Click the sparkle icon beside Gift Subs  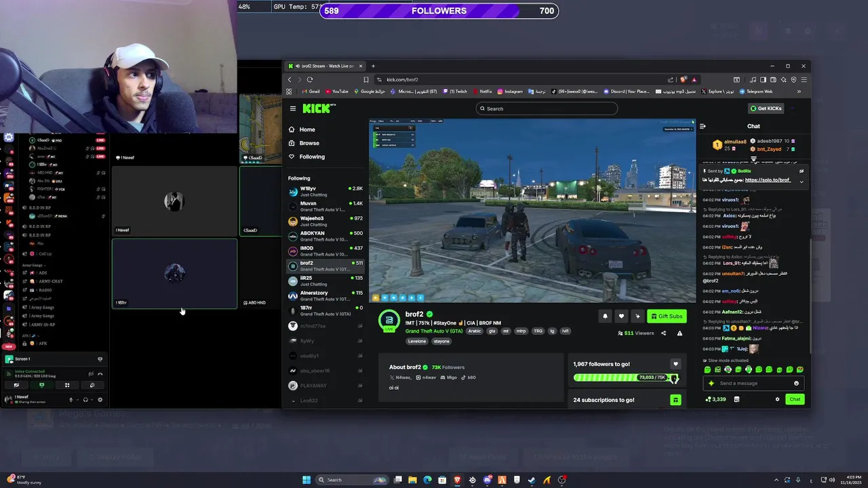click(x=637, y=316)
